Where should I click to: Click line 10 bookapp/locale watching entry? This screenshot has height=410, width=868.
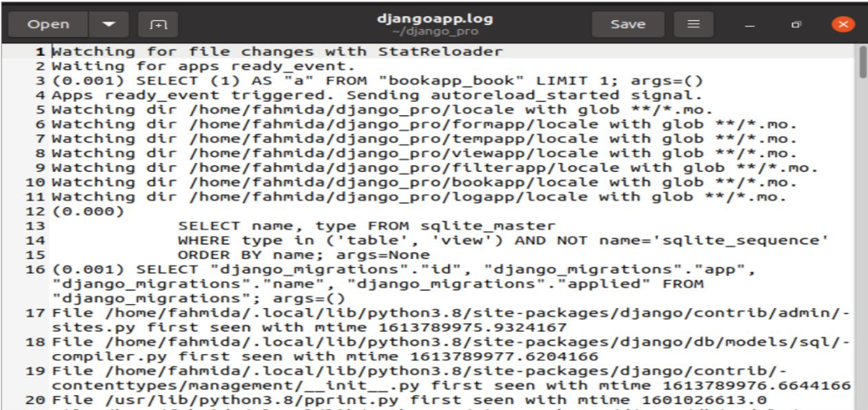424,182
